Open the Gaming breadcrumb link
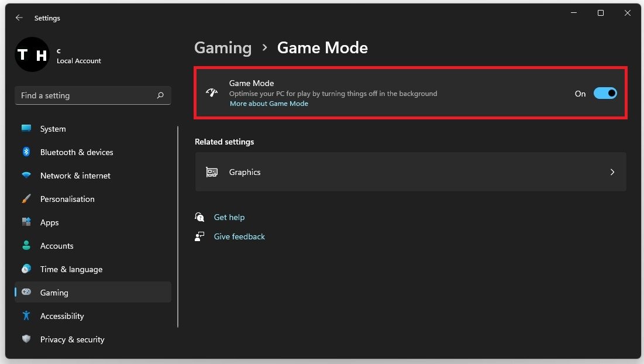The width and height of the screenshot is (644, 364). point(223,48)
